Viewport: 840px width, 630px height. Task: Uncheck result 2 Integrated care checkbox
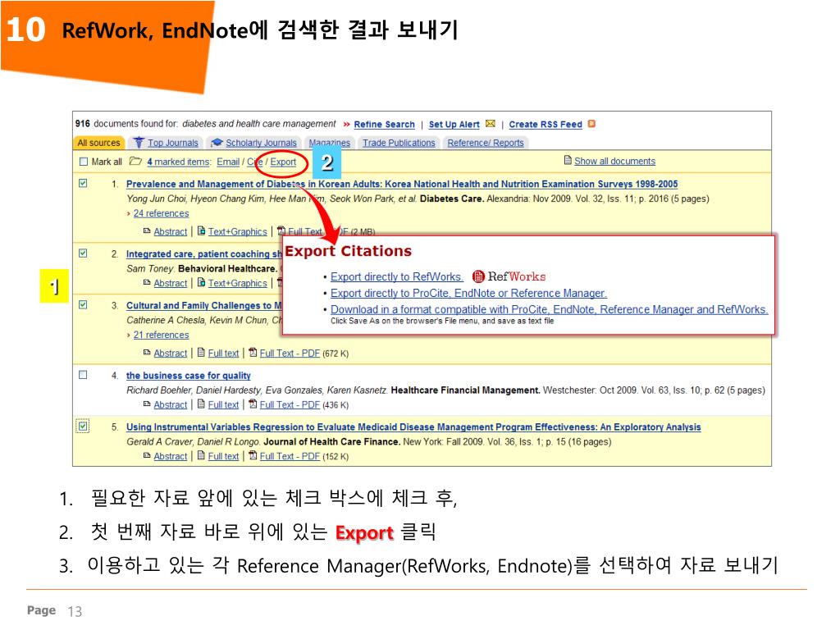(83, 253)
